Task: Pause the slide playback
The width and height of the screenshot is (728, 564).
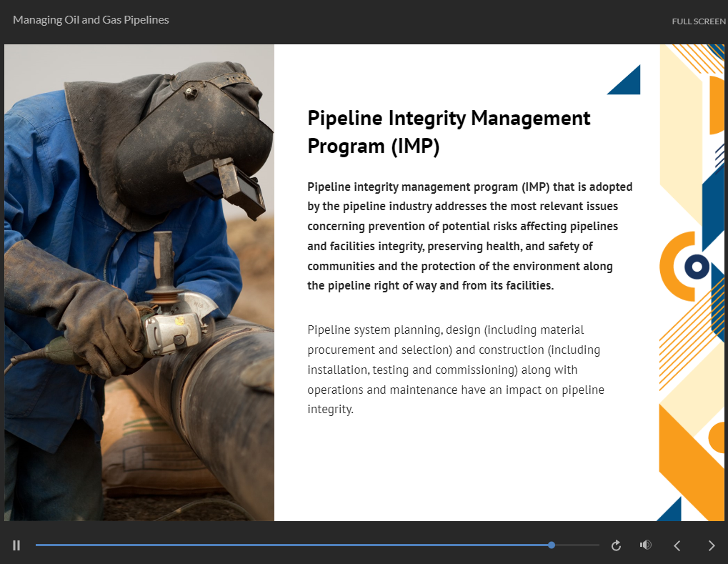Action: click(16, 545)
